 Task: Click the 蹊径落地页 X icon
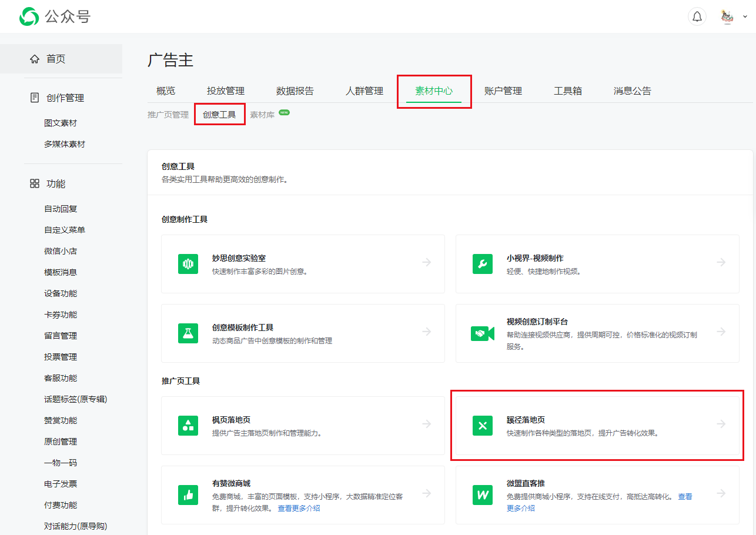pyautogui.click(x=483, y=426)
